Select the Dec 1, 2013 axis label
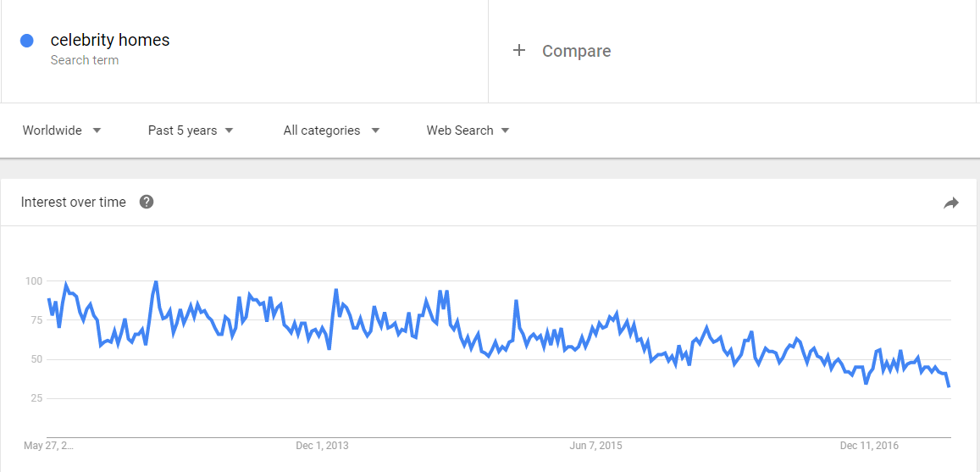This screenshot has width=980, height=472. coord(322,446)
